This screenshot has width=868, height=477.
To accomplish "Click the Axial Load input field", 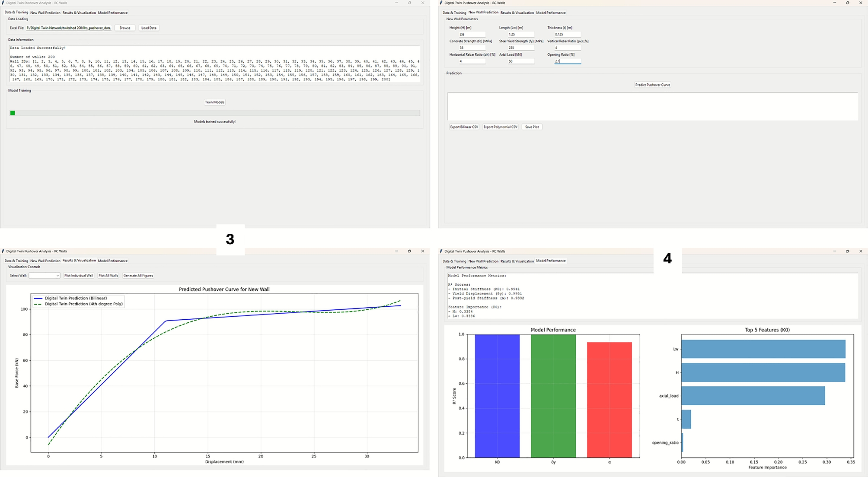I will click(520, 61).
